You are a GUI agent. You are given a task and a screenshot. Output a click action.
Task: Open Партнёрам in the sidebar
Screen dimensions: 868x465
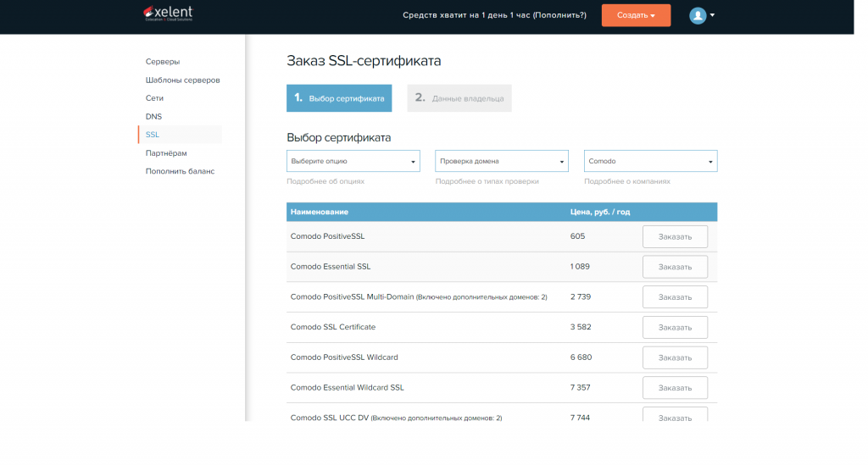pyautogui.click(x=166, y=153)
